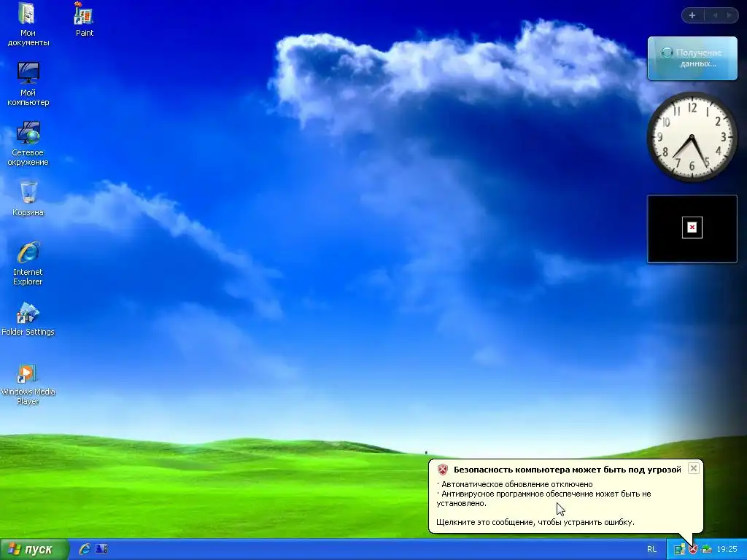Select the Корзина recycle bin icon
Image resolution: width=747 pixels, height=560 pixels.
tap(28, 199)
